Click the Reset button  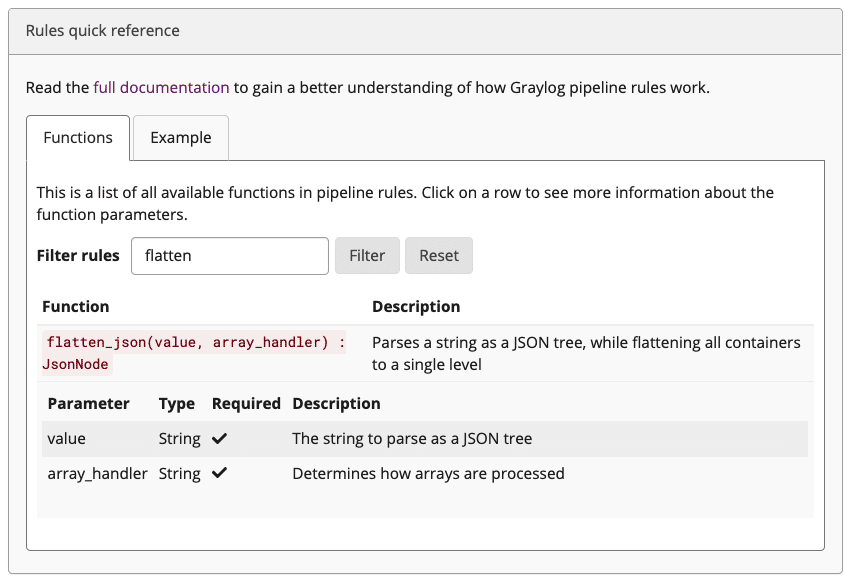[438, 255]
